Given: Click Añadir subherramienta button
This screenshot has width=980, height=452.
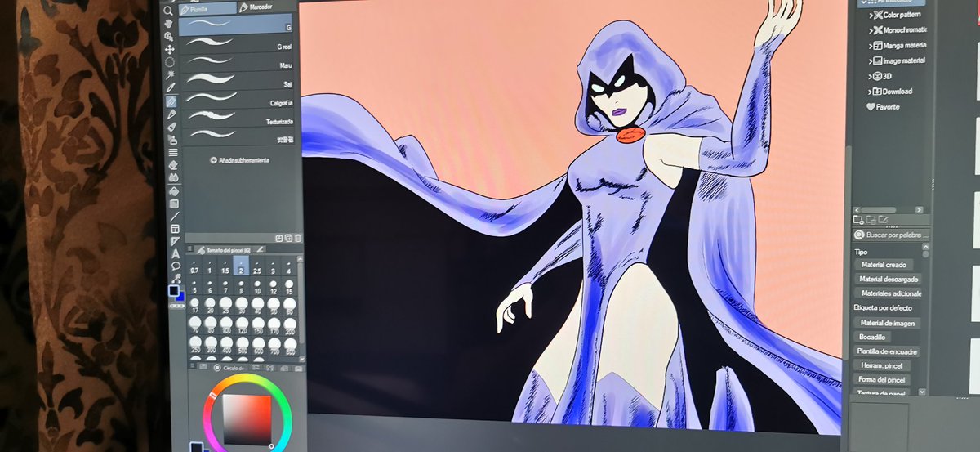Looking at the screenshot, I should 240,160.
